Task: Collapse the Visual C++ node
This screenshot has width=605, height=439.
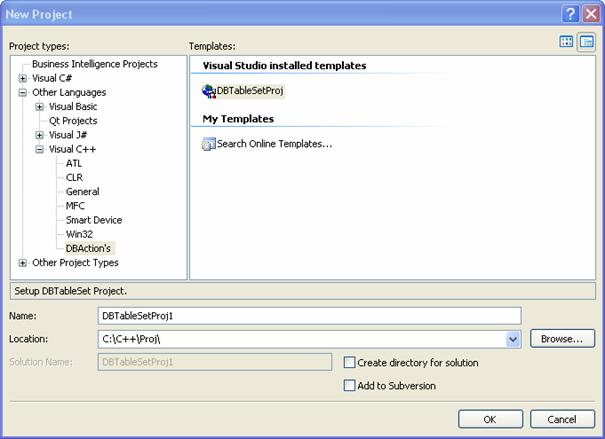Action: coord(39,149)
